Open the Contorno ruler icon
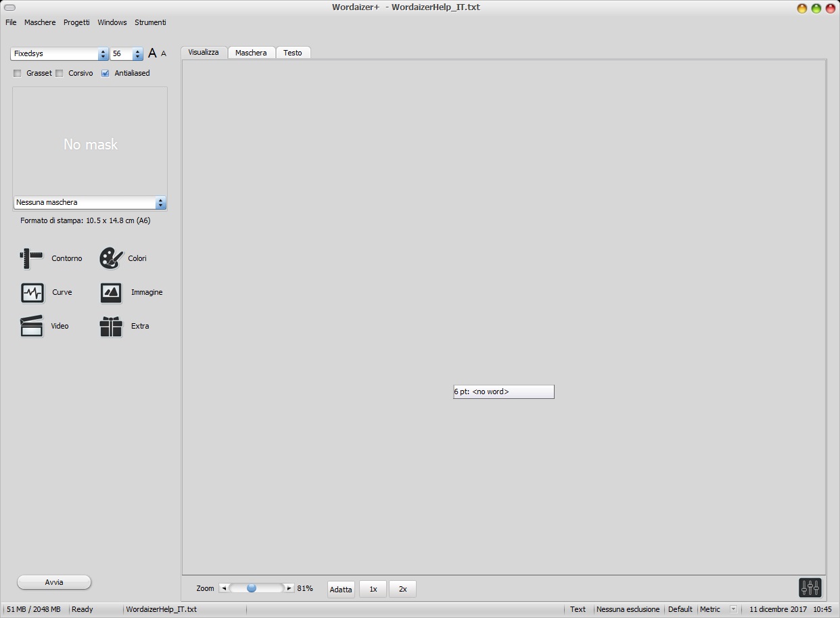Screen dimensions: 840x618 32,258
